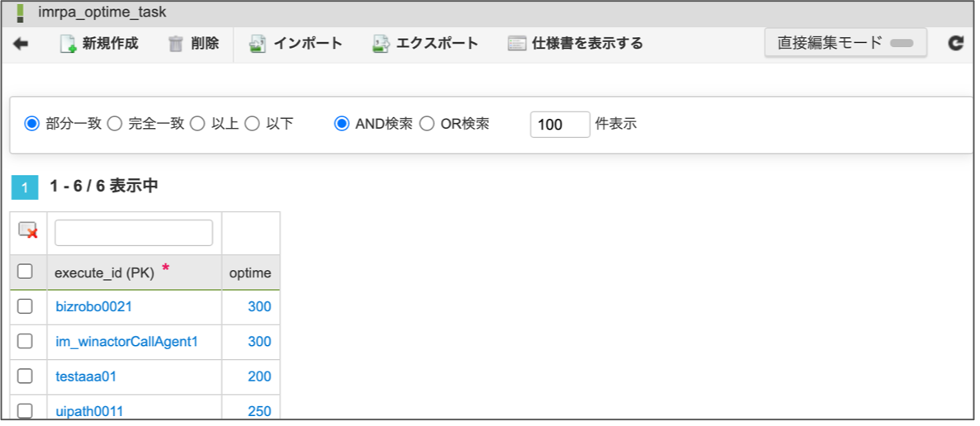The height and width of the screenshot is (426, 980).
Task: Reload the table with the refresh icon
Action: point(955,44)
